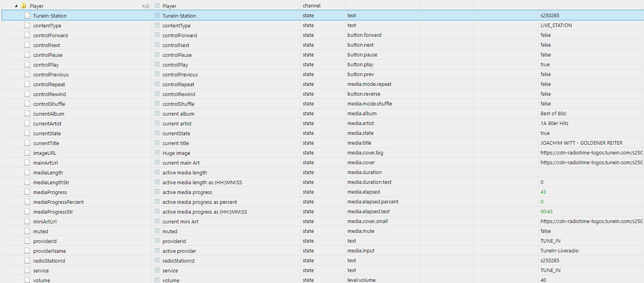
Task: Click state icon beside volume name
Action: click(157, 280)
